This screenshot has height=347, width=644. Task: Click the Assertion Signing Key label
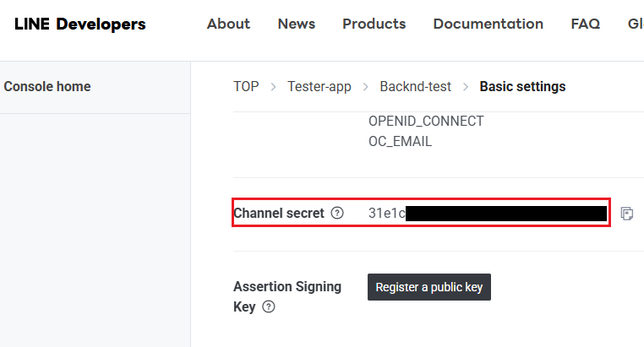287,287
